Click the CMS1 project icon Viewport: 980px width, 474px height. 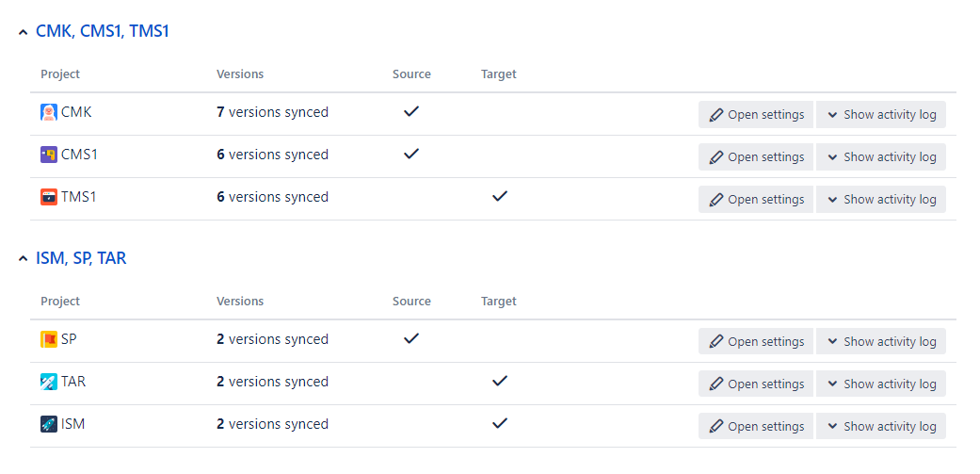pos(49,155)
